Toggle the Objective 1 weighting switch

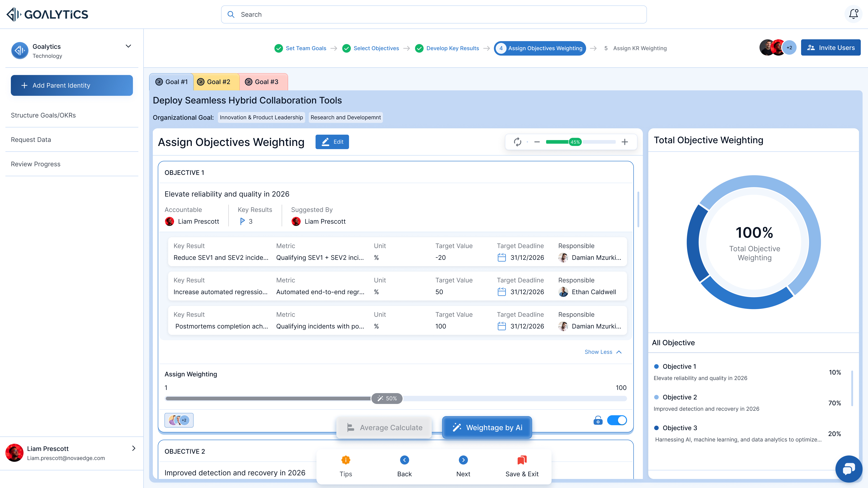[617, 420]
